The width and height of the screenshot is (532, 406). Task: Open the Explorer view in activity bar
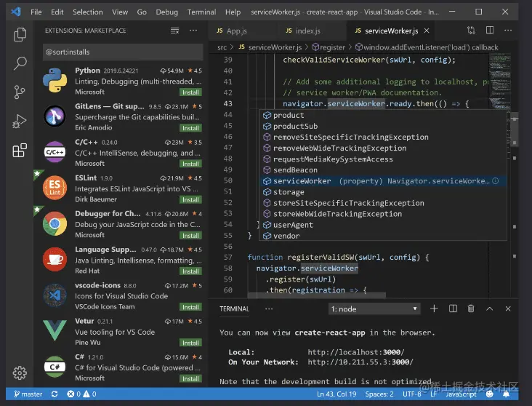(x=20, y=34)
